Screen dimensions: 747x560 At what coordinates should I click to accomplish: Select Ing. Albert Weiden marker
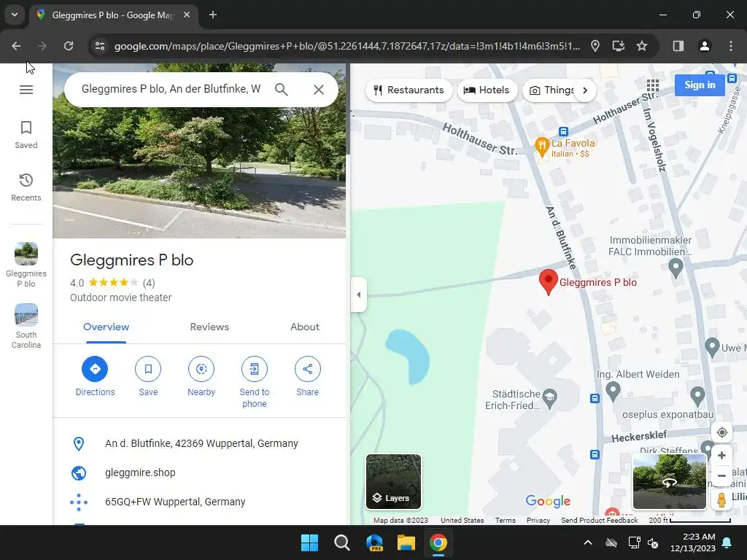613,392
